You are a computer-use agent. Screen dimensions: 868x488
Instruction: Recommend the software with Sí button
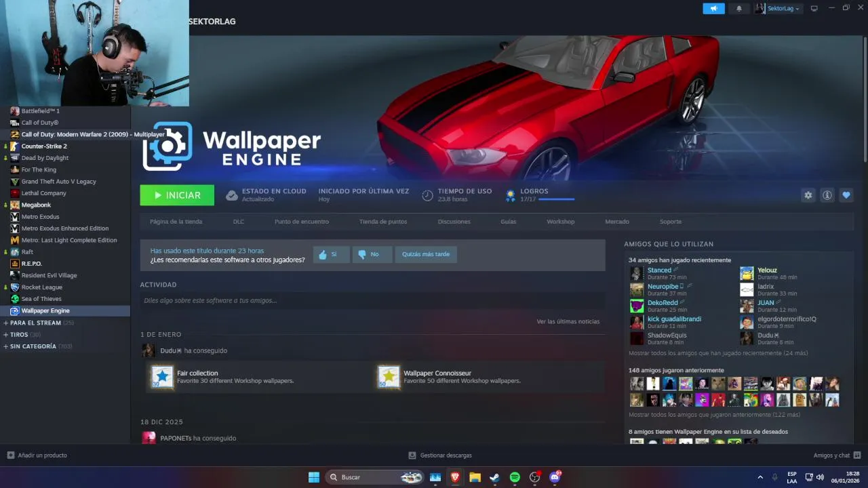tap(332, 254)
